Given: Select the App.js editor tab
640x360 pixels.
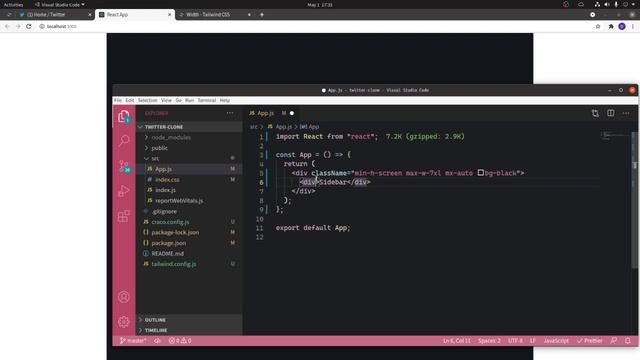Looking at the screenshot, I should [265, 113].
